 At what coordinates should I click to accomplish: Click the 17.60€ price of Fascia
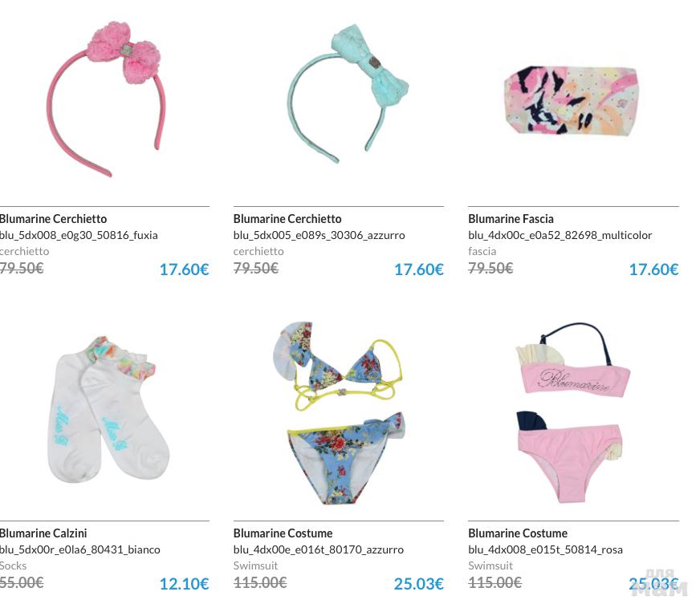(653, 270)
